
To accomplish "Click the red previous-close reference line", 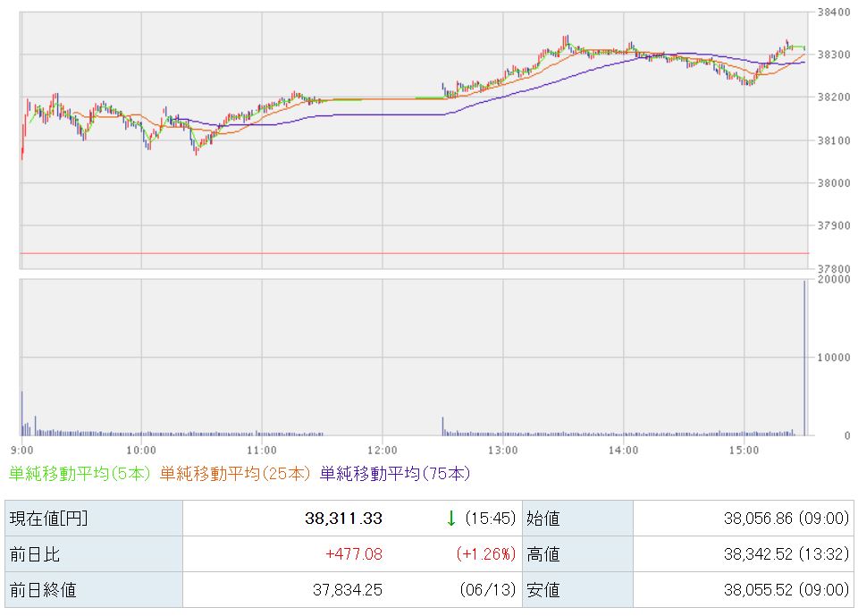I will pyautogui.click(x=414, y=253).
